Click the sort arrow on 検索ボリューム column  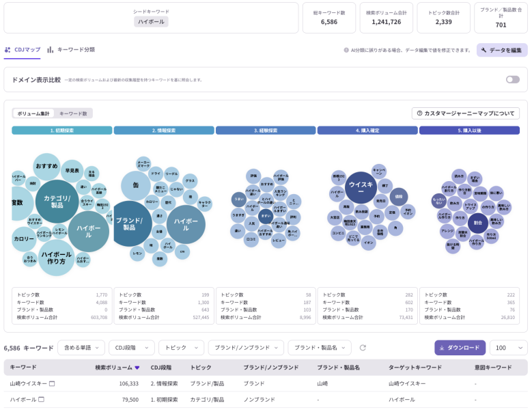(x=137, y=368)
